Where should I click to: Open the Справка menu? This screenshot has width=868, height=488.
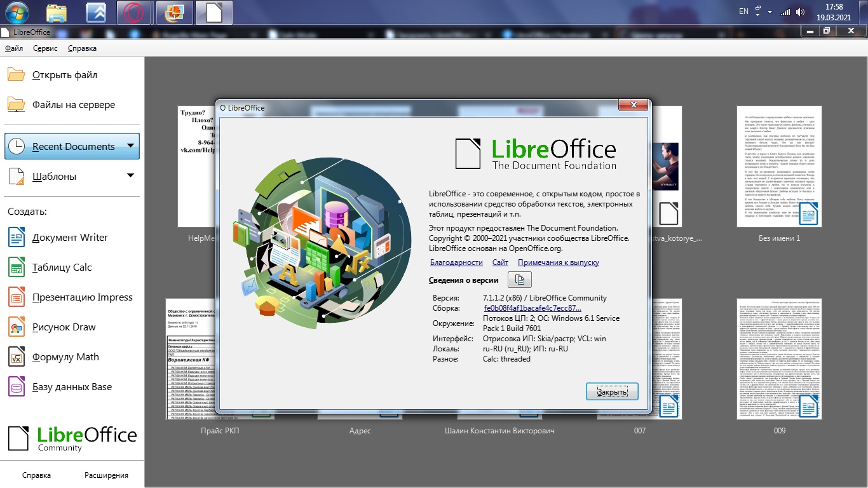[82, 48]
